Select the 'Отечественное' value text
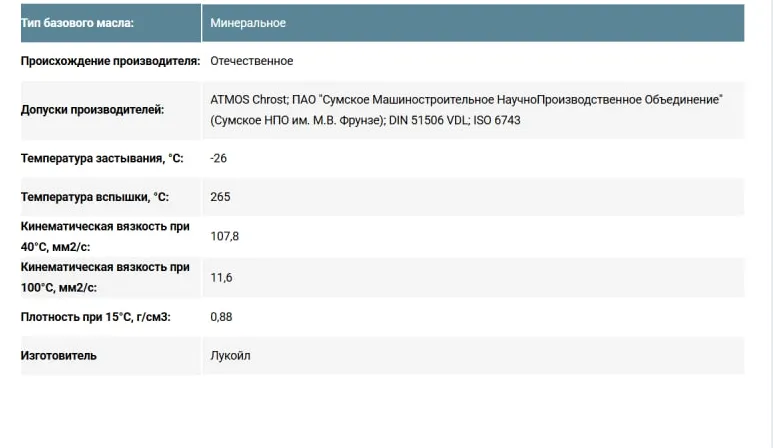 [x=251, y=61]
